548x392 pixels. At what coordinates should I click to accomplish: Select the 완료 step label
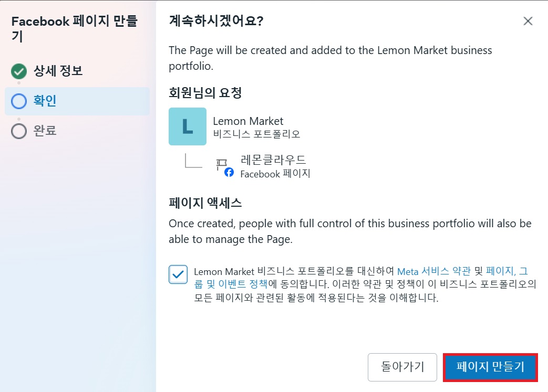tap(45, 131)
